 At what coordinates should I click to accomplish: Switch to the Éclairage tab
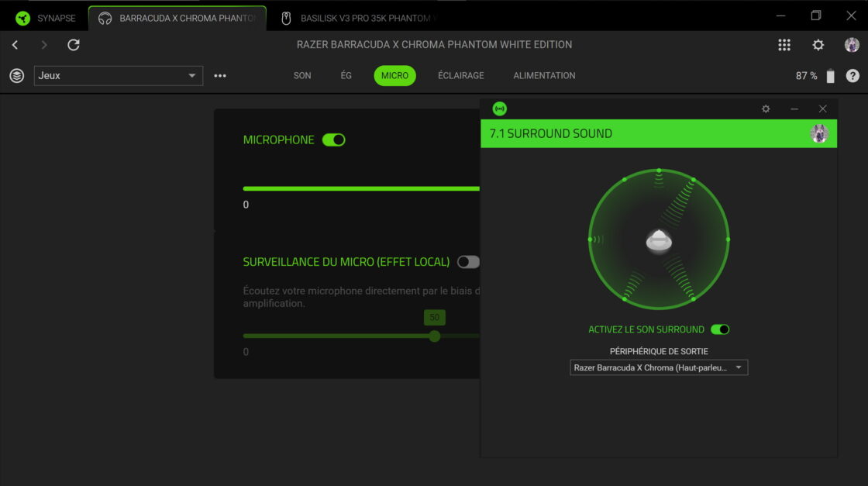point(460,76)
